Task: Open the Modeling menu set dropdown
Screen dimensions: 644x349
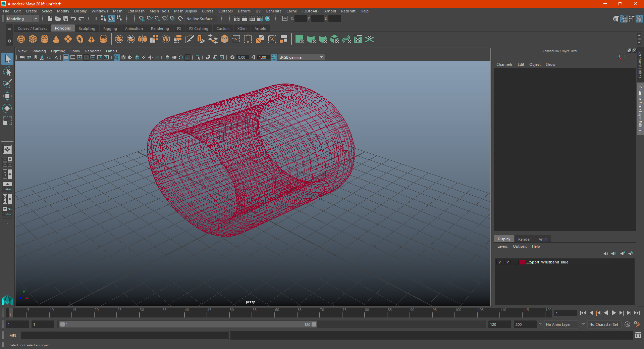Action: 22,19
